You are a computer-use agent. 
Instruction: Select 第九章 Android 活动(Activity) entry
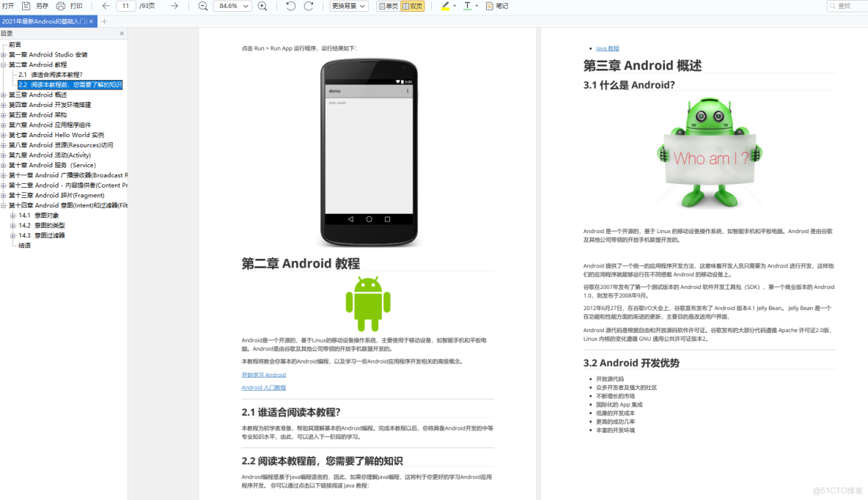[50, 155]
